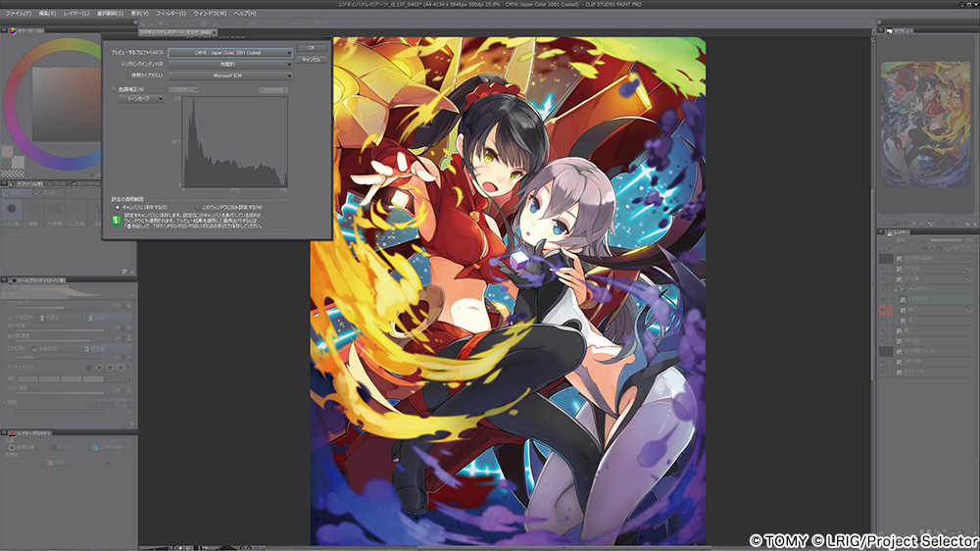980x551 pixels.
Task: Collapse the キャラクター layer folder
Action: point(897,289)
